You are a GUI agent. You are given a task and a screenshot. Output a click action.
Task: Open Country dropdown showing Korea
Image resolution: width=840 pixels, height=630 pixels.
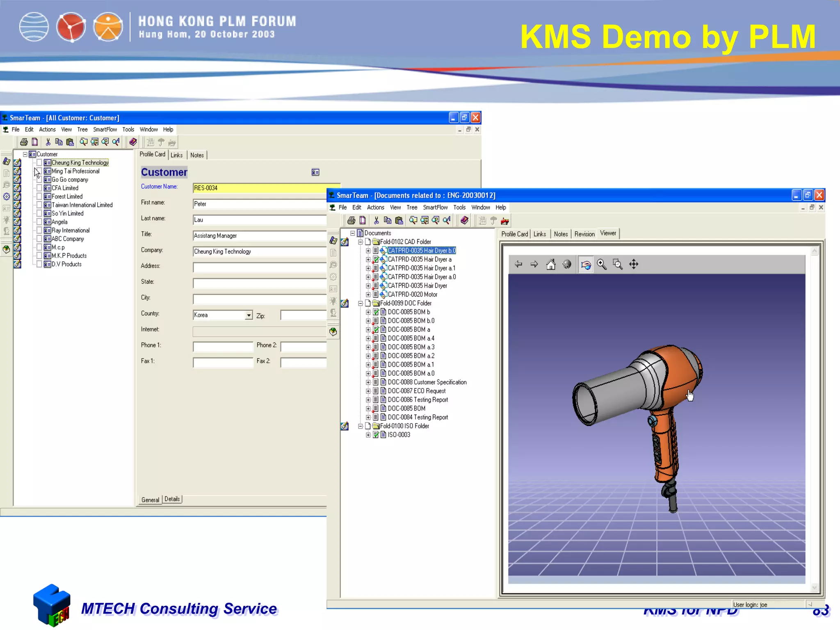[249, 315]
